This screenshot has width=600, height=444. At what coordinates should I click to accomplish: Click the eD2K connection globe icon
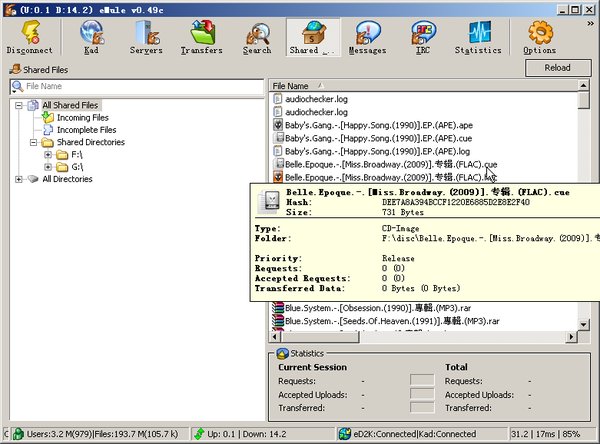pyautogui.click(x=345, y=434)
